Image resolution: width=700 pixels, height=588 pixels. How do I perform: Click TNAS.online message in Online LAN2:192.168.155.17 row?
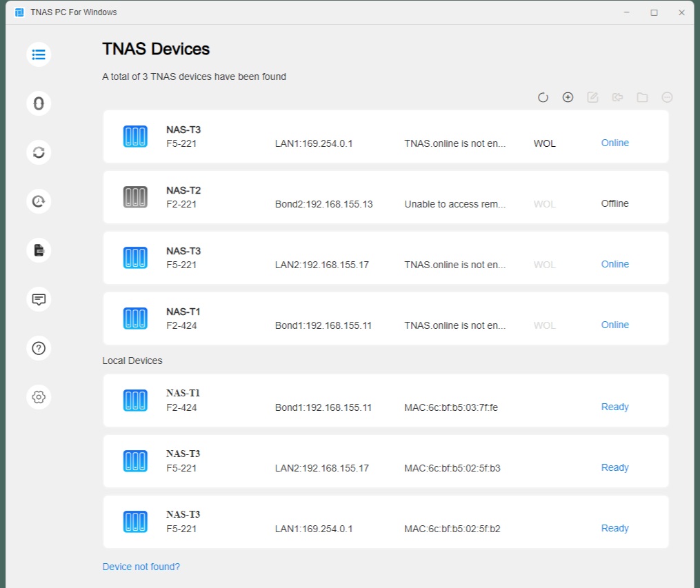[455, 265]
